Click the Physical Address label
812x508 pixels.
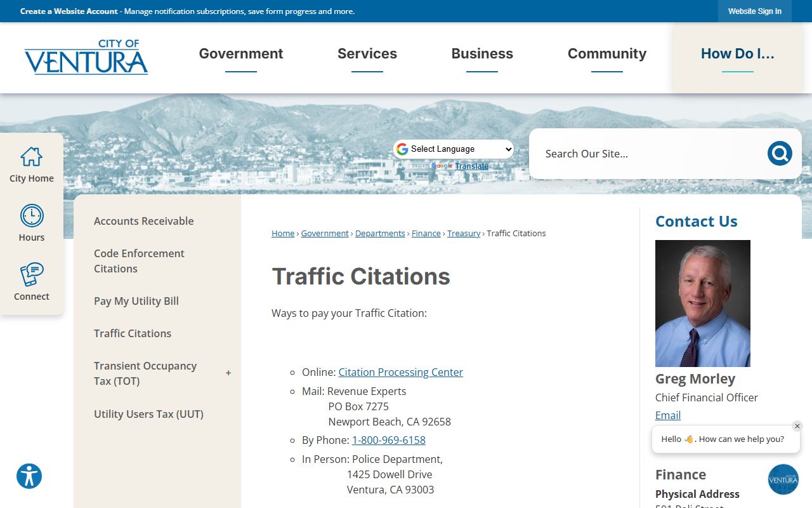[x=697, y=494]
